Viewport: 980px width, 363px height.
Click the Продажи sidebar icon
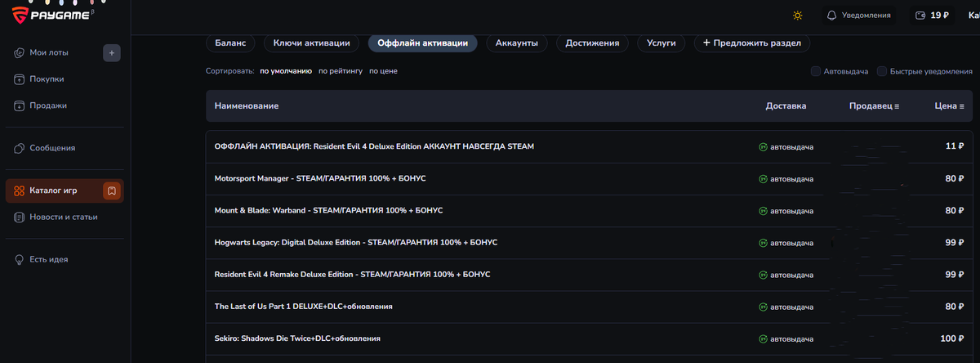(x=20, y=105)
